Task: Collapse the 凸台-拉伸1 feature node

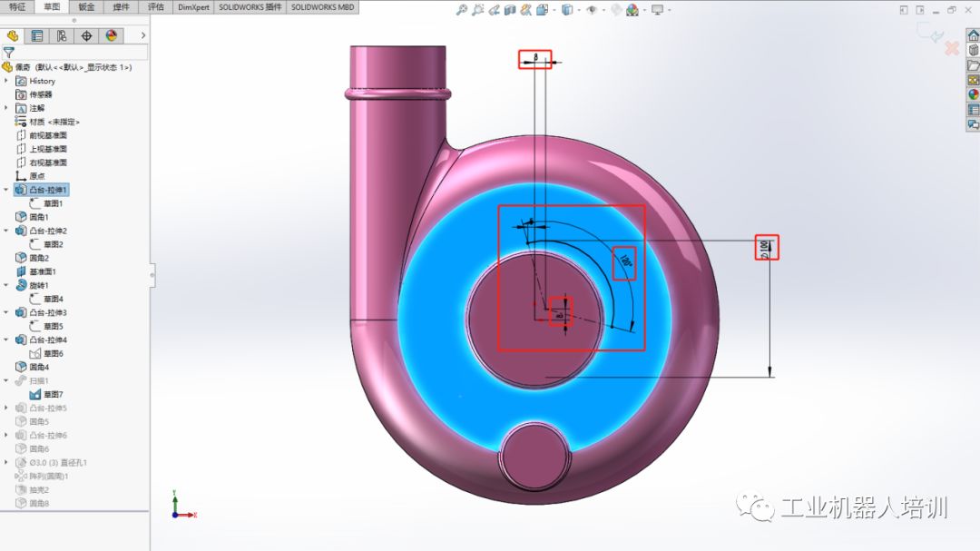Action: pyautogui.click(x=6, y=190)
